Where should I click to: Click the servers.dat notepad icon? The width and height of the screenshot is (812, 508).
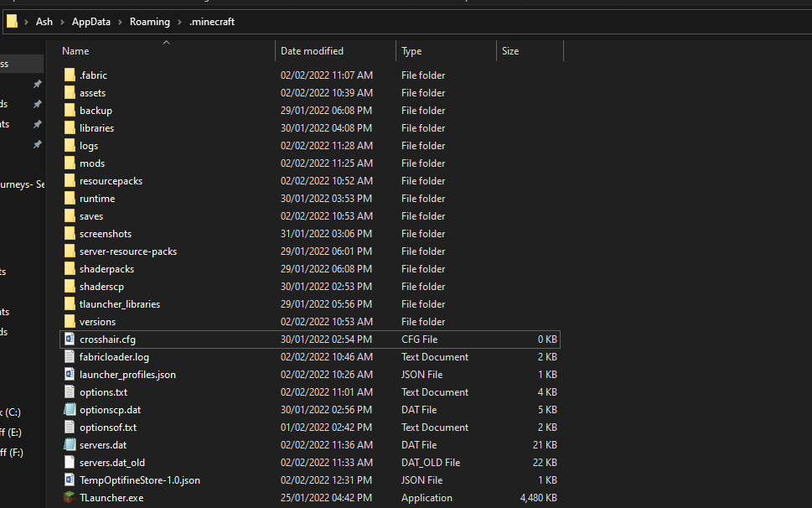point(70,445)
